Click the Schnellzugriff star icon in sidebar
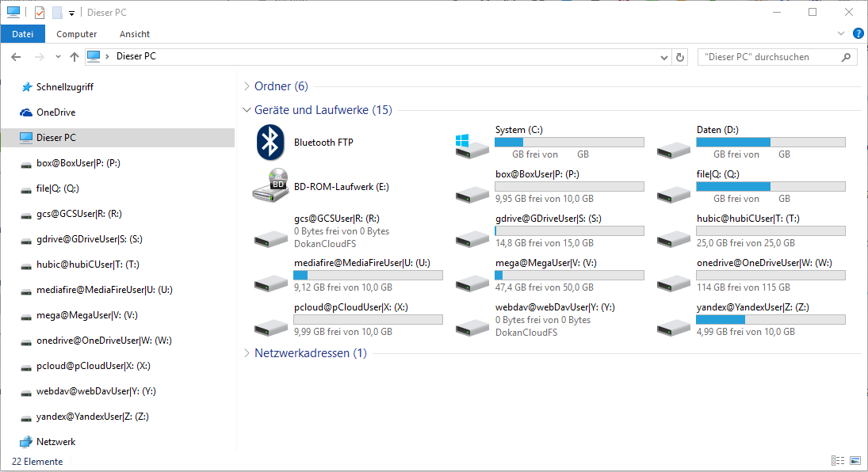 26,87
